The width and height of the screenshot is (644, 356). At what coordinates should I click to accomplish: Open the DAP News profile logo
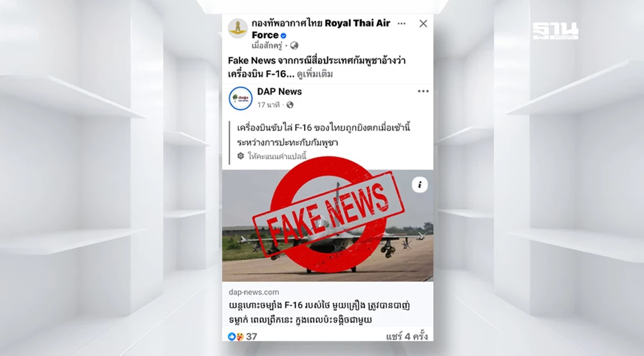(x=241, y=98)
